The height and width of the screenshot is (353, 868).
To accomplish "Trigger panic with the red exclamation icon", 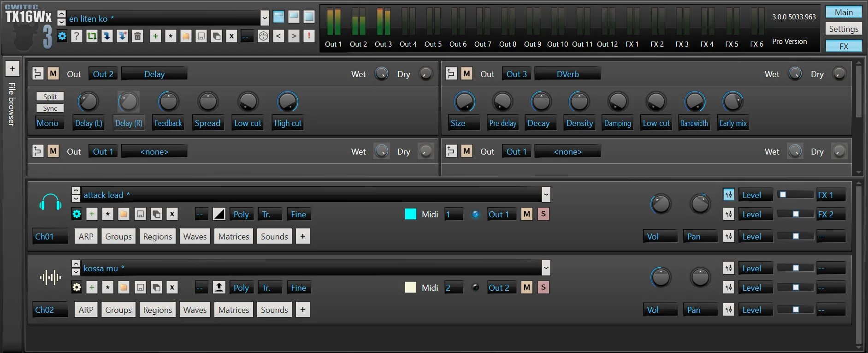I will 309,36.
